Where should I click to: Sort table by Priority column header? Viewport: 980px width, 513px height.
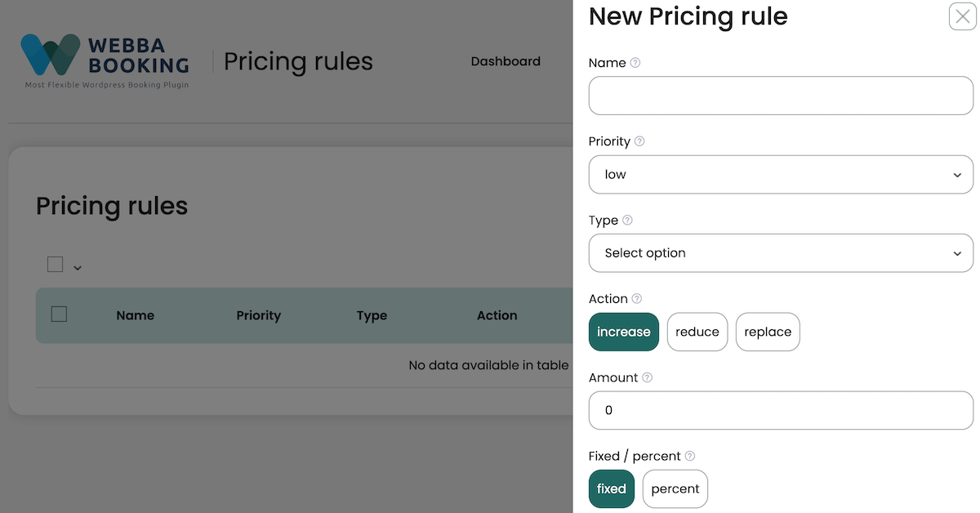[x=259, y=315]
